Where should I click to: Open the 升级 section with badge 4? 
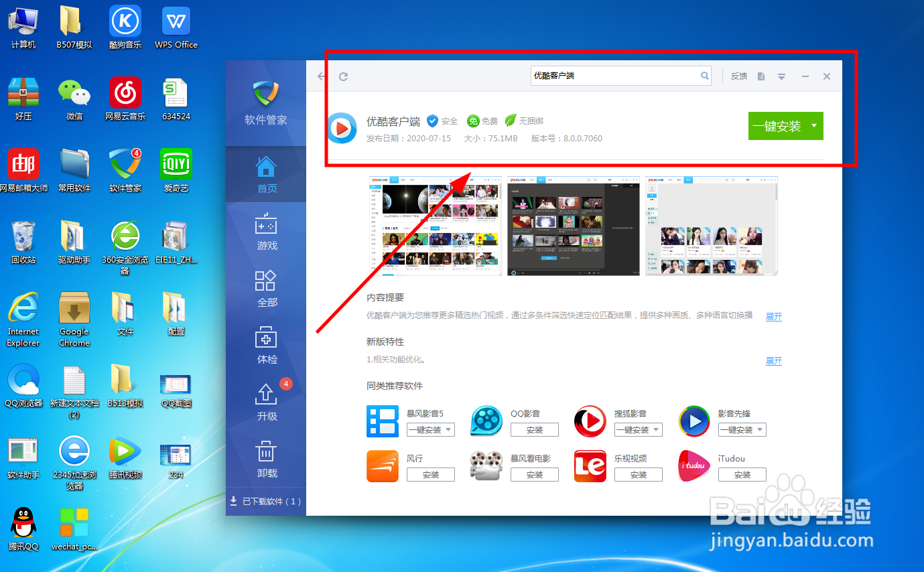[266, 402]
